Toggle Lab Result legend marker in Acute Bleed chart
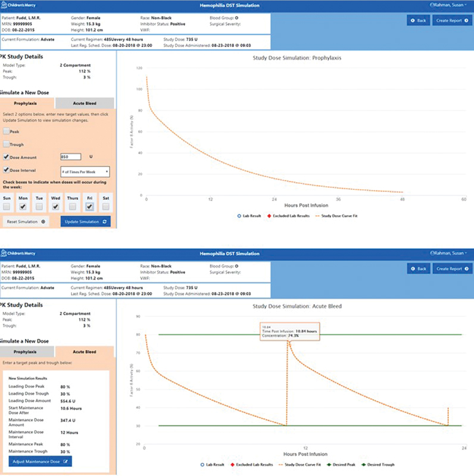The image size is (474, 476). (202, 465)
